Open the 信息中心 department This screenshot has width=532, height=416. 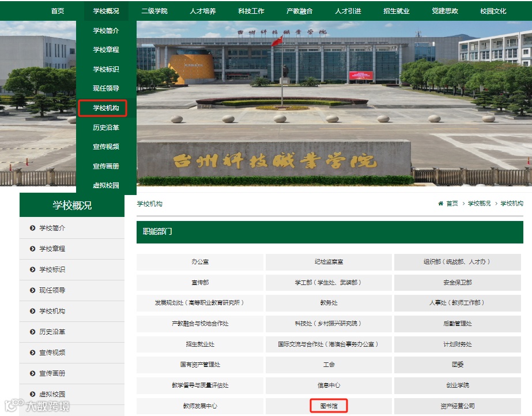(329, 385)
